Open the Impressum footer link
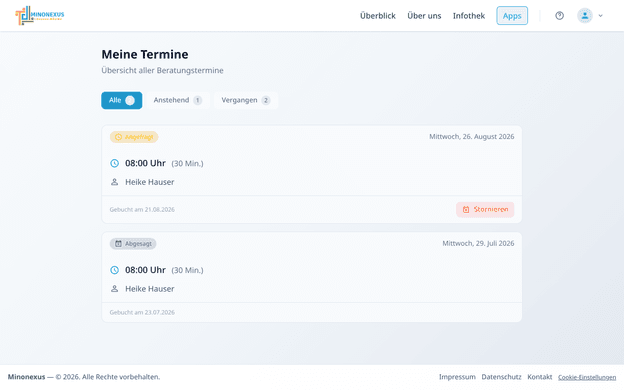624x390 pixels. (x=457, y=377)
